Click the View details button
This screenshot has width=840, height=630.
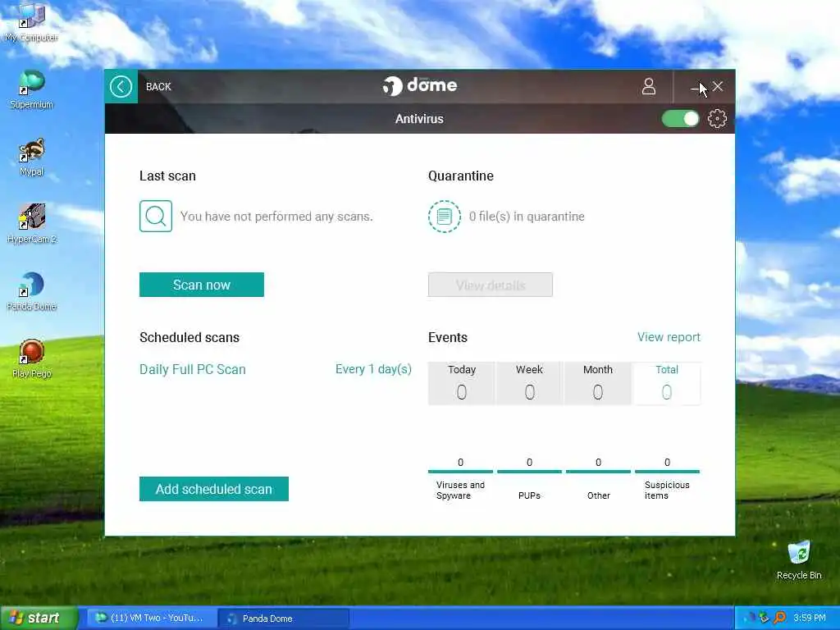(x=491, y=285)
